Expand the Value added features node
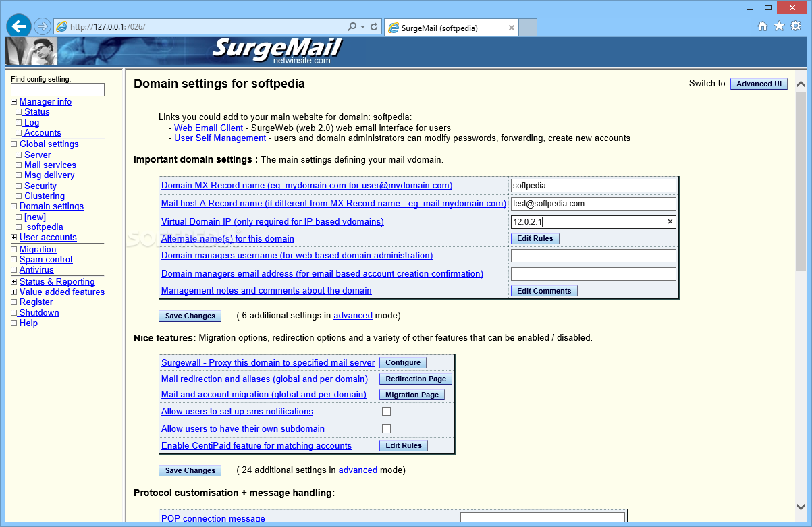Image resolution: width=812 pixels, height=527 pixels. coord(13,292)
